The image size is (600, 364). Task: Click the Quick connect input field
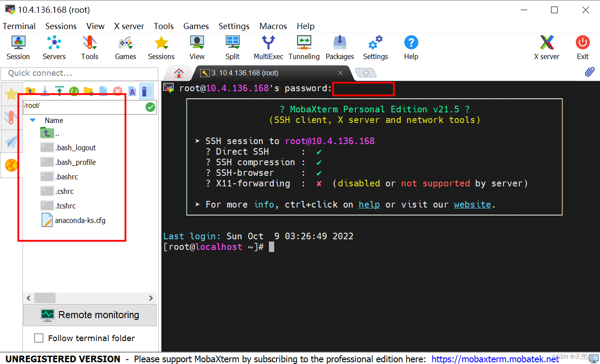click(x=79, y=73)
